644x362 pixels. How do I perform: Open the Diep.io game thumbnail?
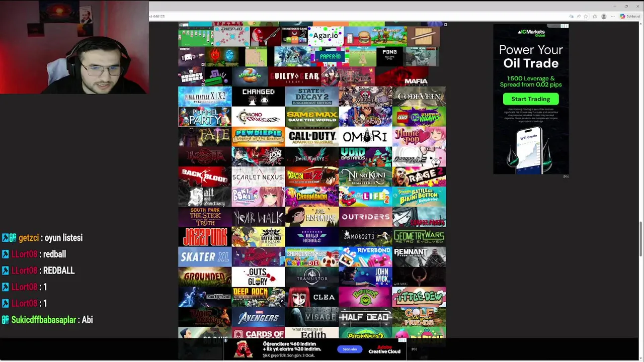(231, 36)
